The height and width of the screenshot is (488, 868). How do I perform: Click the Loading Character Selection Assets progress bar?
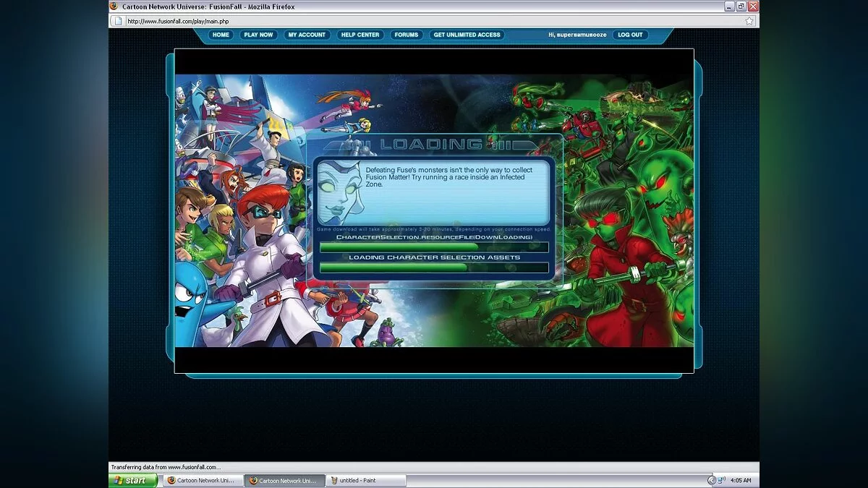[434, 267]
